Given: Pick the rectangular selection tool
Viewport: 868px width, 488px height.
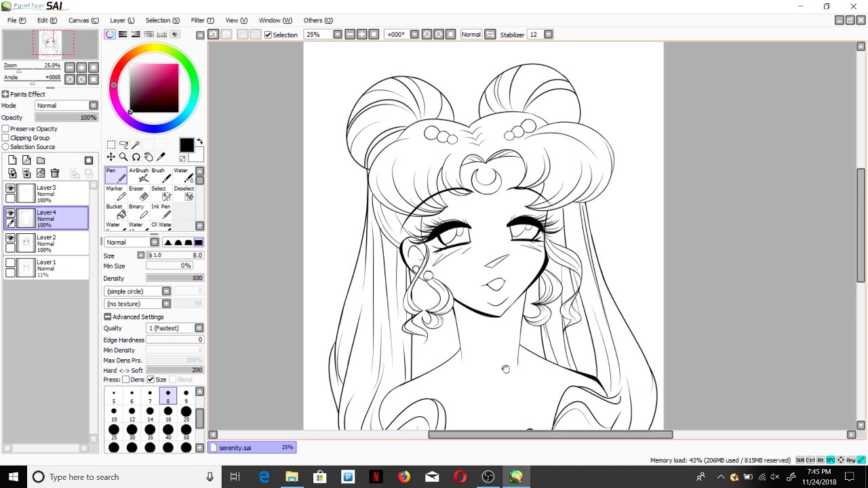Looking at the screenshot, I should point(111,144).
